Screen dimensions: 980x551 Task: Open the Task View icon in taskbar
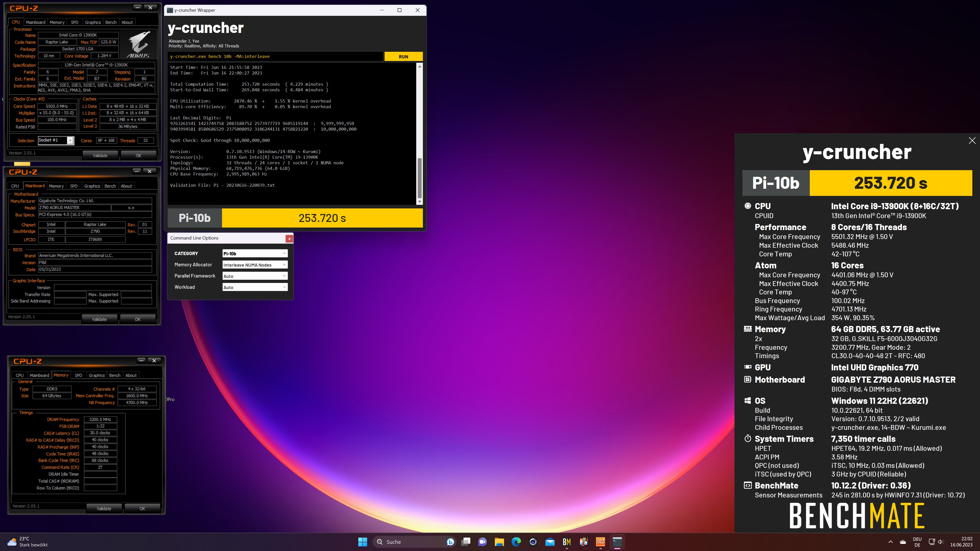pyautogui.click(x=466, y=542)
